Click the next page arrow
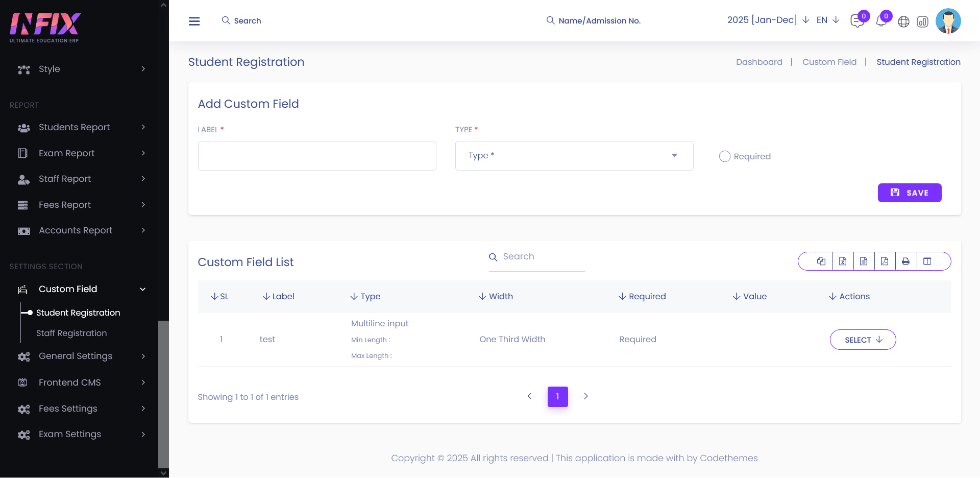 585,396
